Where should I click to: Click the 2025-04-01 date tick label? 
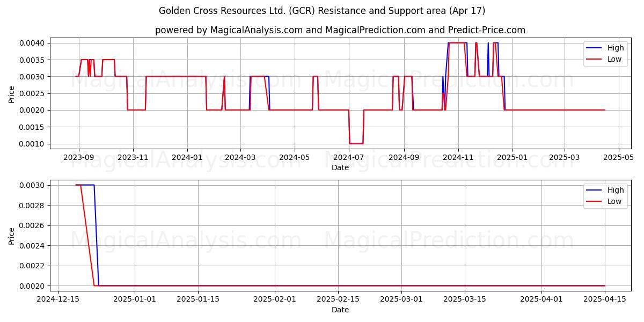click(x=541, y=301)
